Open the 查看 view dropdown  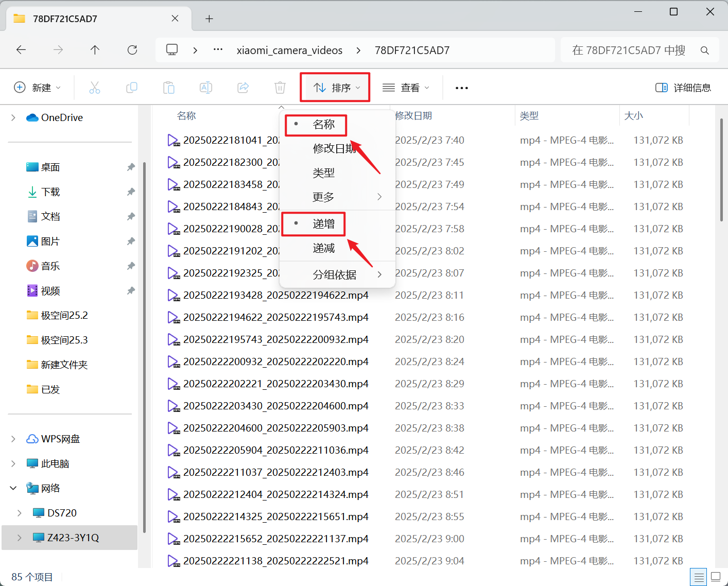pos(406,88)
